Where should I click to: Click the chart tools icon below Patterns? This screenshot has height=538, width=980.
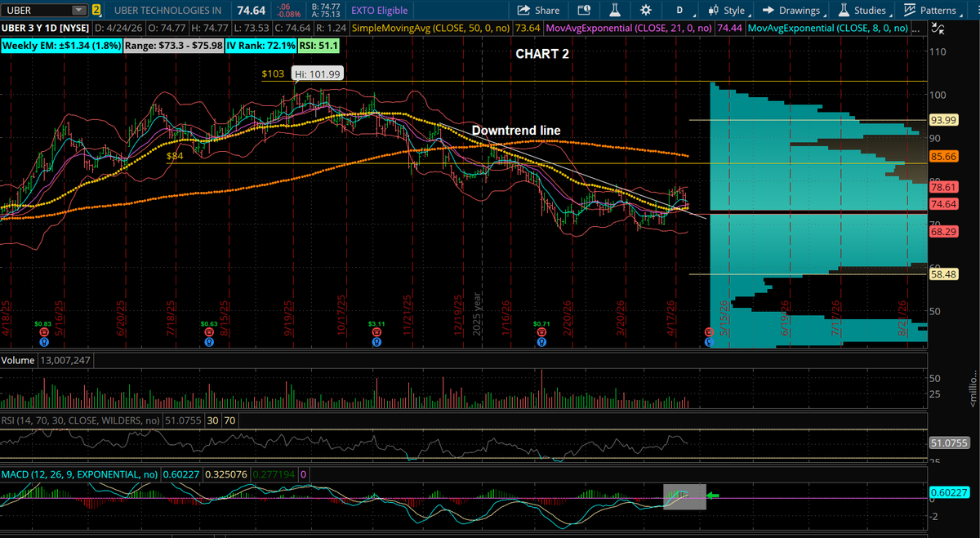click(938, 28)
